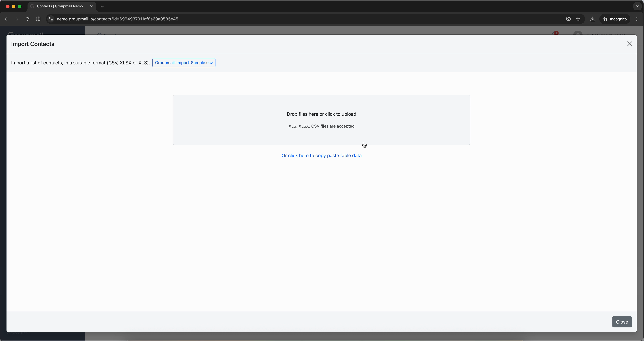Download the Groupmail-Import-Sample.csv file
The image size is (644, 341).
184,63
